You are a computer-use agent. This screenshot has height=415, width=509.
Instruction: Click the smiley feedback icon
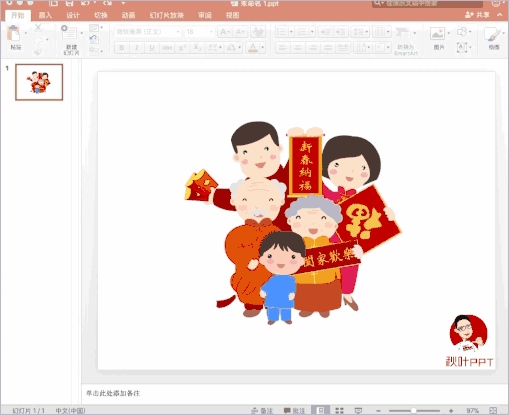coord(497,3)
